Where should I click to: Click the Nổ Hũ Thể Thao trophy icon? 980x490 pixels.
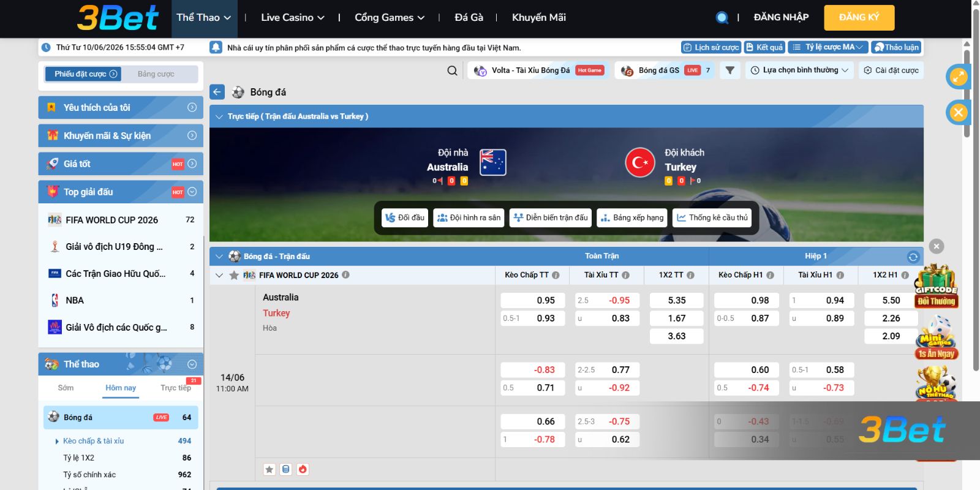point(937,384)
